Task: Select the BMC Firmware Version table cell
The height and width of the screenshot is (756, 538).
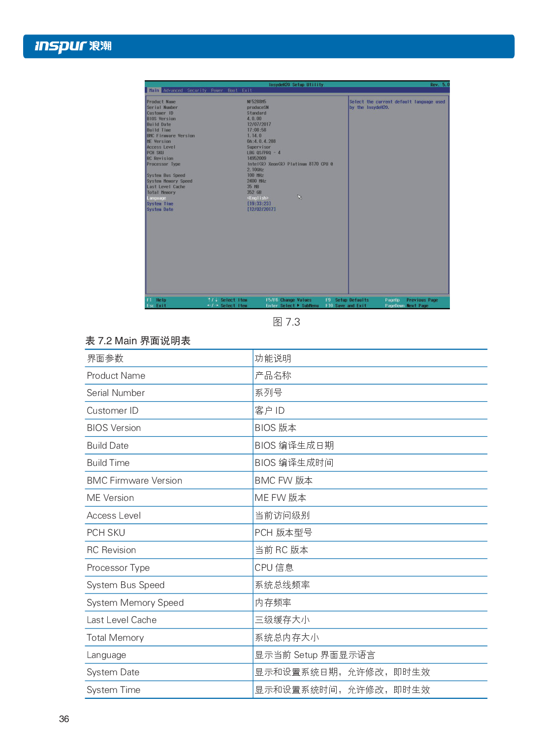Action: click(x=134, y=481)
